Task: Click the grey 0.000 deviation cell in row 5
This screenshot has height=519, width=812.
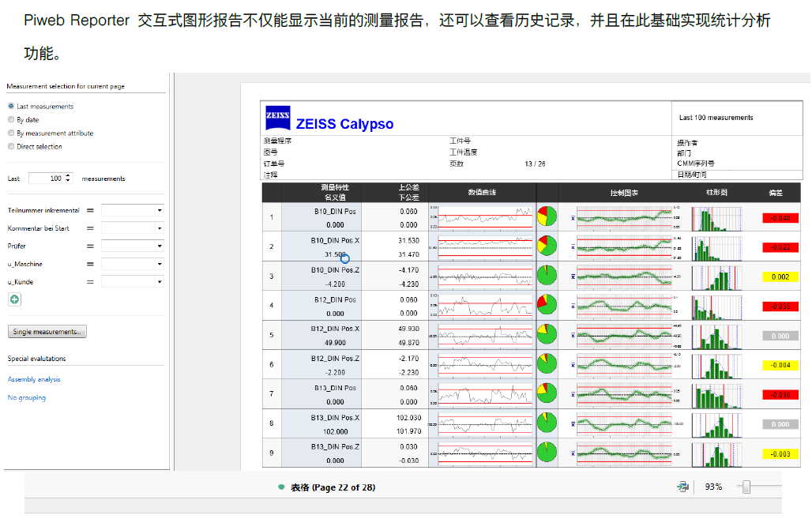Action: coord(780,337)
